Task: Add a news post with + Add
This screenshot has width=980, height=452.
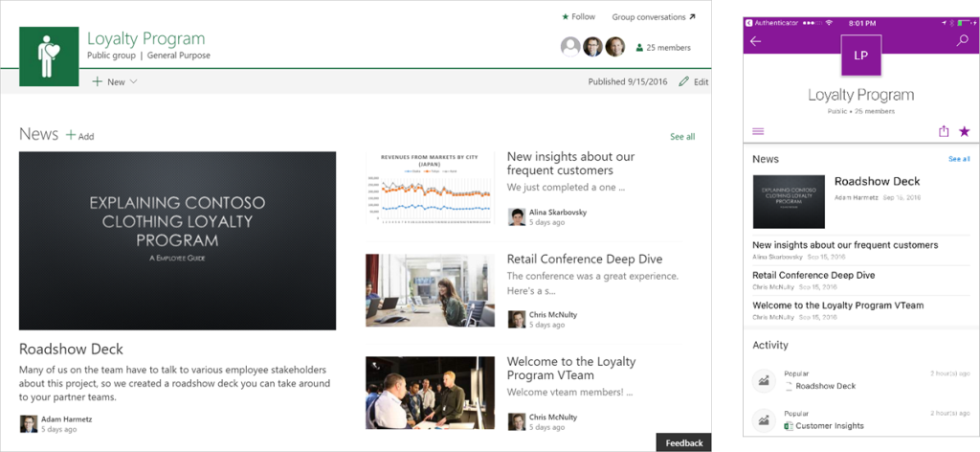Action: 80,136
